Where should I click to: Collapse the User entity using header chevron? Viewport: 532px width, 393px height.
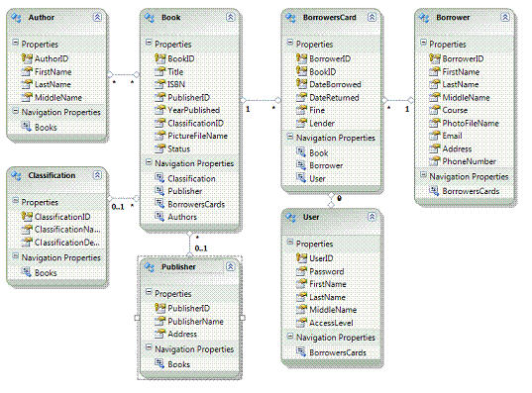click(x=372, y=217)
